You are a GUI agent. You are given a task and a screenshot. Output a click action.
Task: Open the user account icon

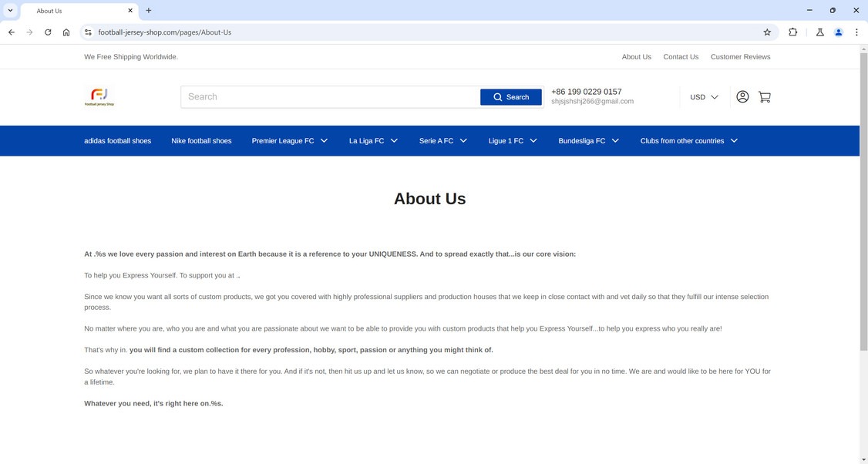tap(742, 97)
